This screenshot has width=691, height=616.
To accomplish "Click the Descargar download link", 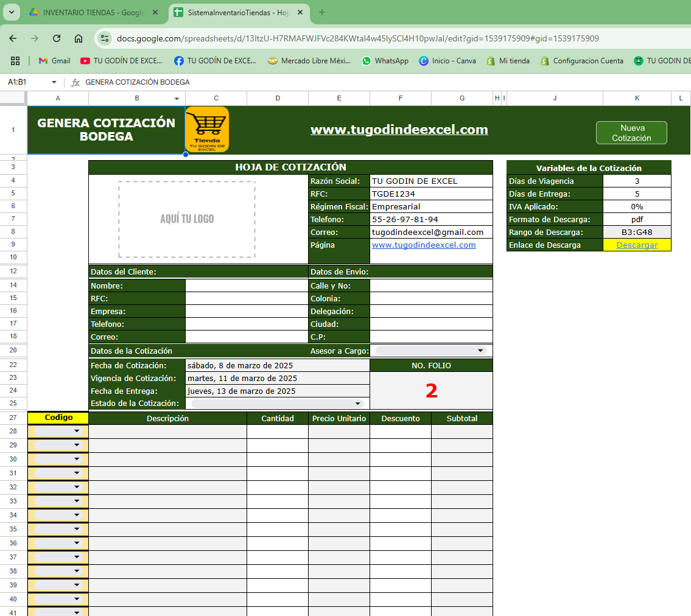I will [637, 245].
